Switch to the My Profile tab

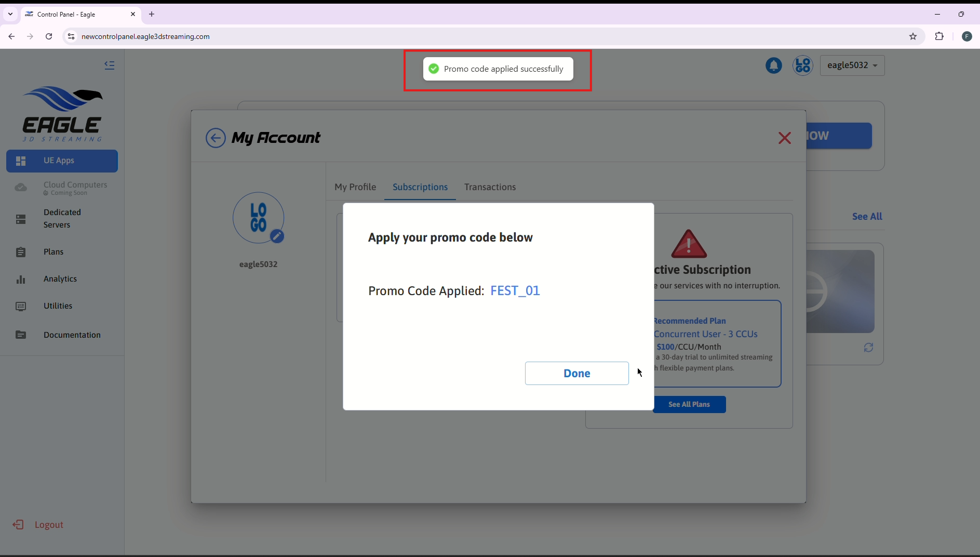pyautogui.click(x=355, y=187)
